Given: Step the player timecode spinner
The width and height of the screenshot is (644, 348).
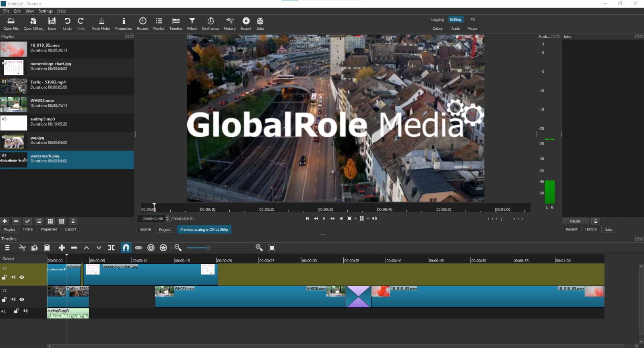Looking at the screenshot, I should (x=167, y=219).
